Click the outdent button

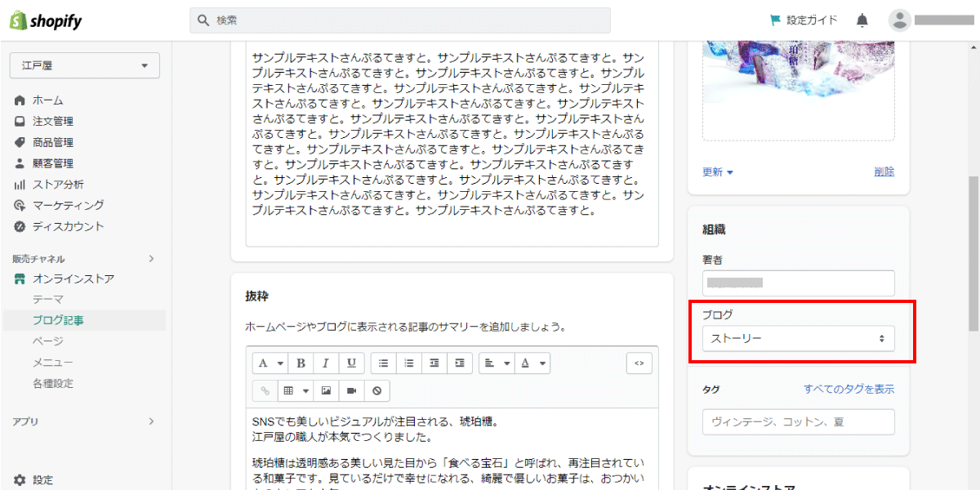(x=434, y=363)
